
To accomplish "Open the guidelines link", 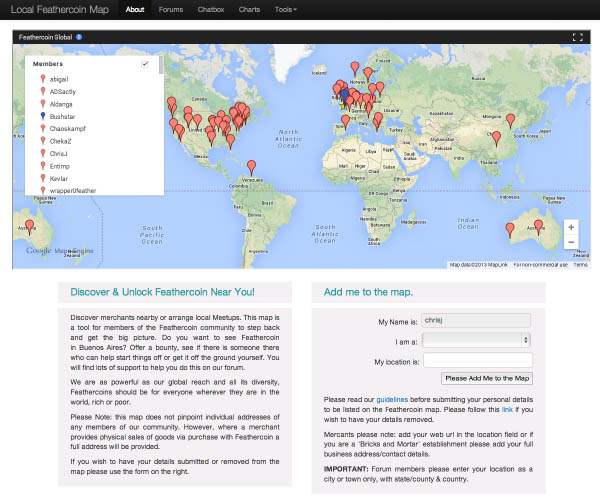I will (x=392, y=400).
